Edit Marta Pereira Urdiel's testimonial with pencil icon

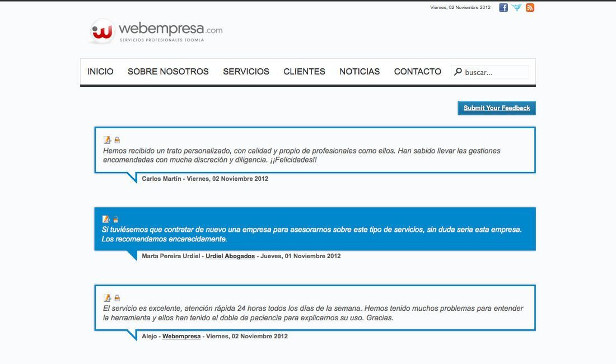point(106,219)
